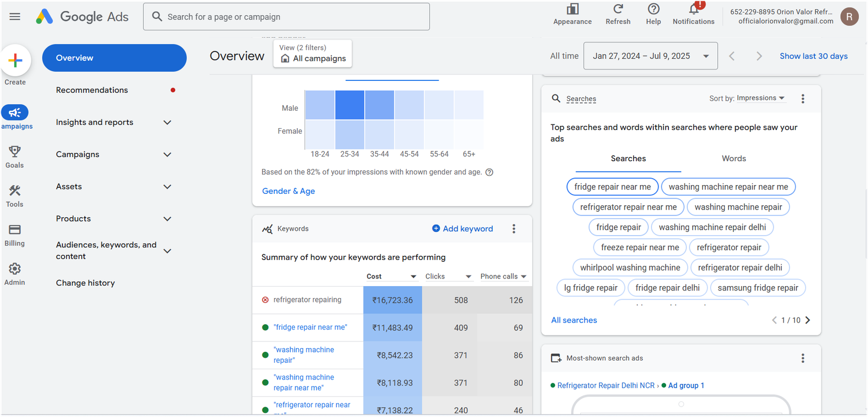Switch to the Words tab
Image resolution: width=868 pixels, height=417 pixels.
click(x=733, y=159)
